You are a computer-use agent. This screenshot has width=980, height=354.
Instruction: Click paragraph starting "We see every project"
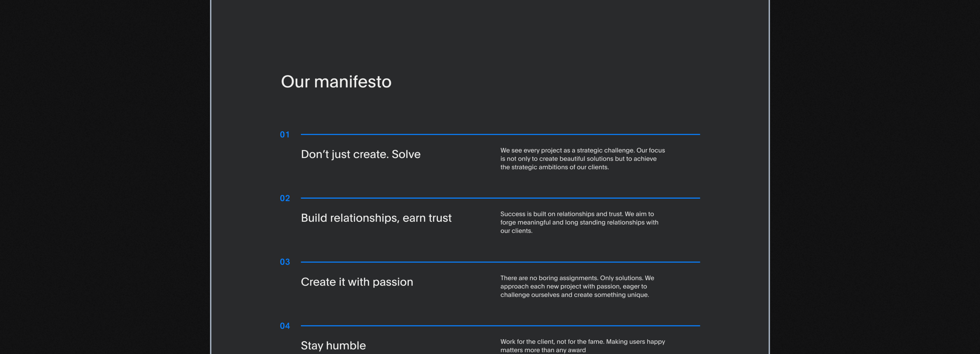click(582, 158)
